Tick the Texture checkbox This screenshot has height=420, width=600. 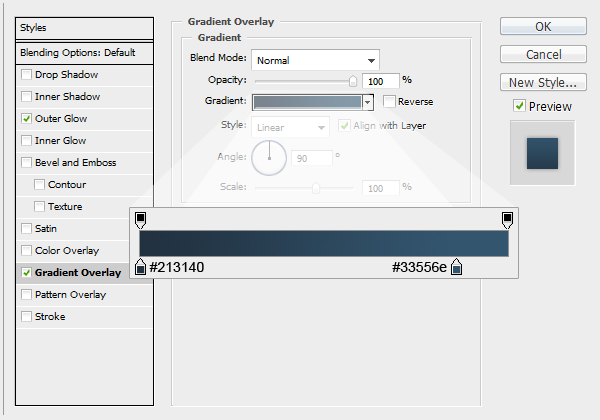[39, 207]
